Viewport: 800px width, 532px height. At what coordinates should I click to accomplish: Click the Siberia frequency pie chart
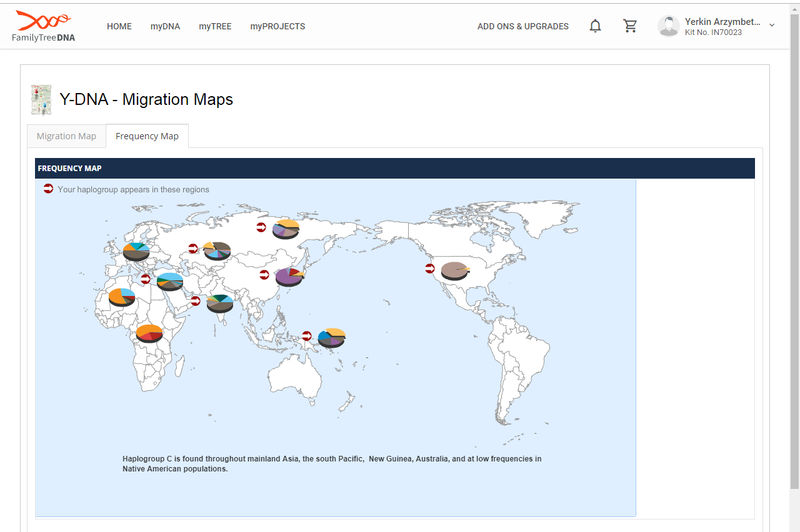(286, 229)
